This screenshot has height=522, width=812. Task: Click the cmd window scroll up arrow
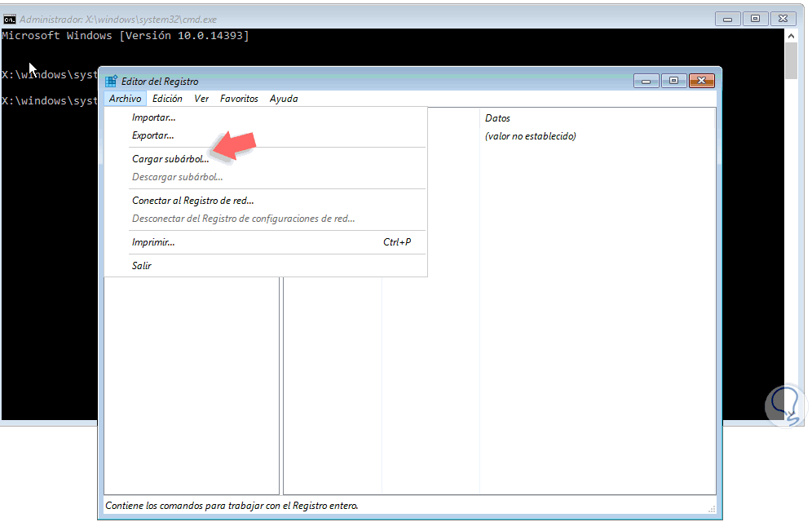791,36
